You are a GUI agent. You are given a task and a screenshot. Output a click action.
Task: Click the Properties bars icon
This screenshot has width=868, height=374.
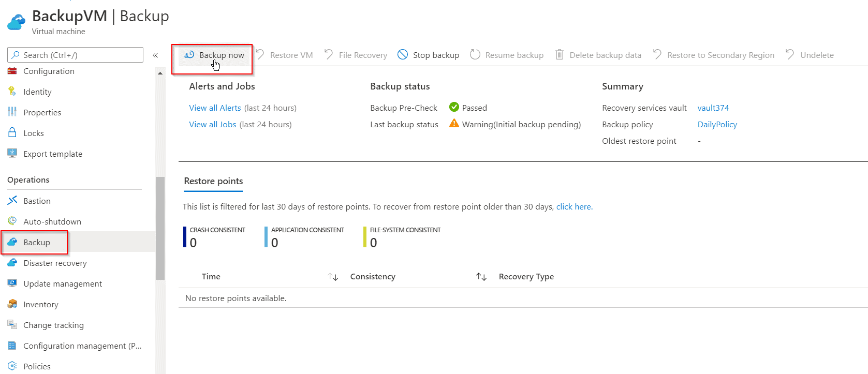click(12, 112)
